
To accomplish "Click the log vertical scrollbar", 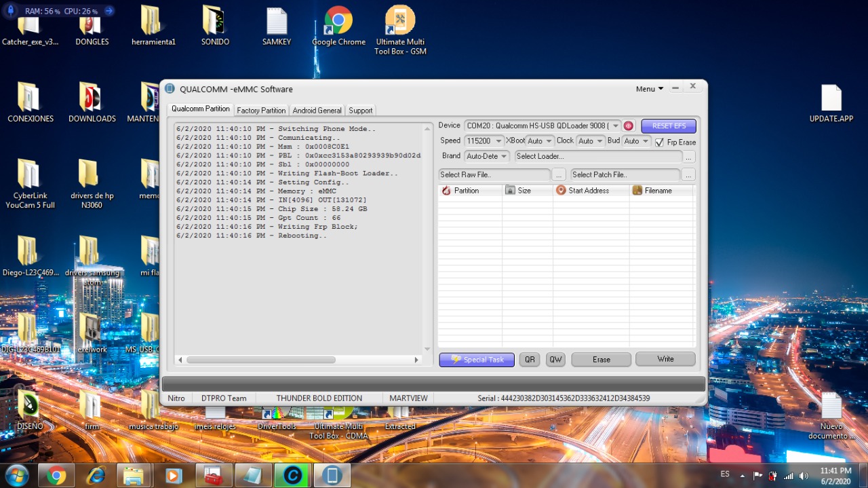I will pos(427,238).
